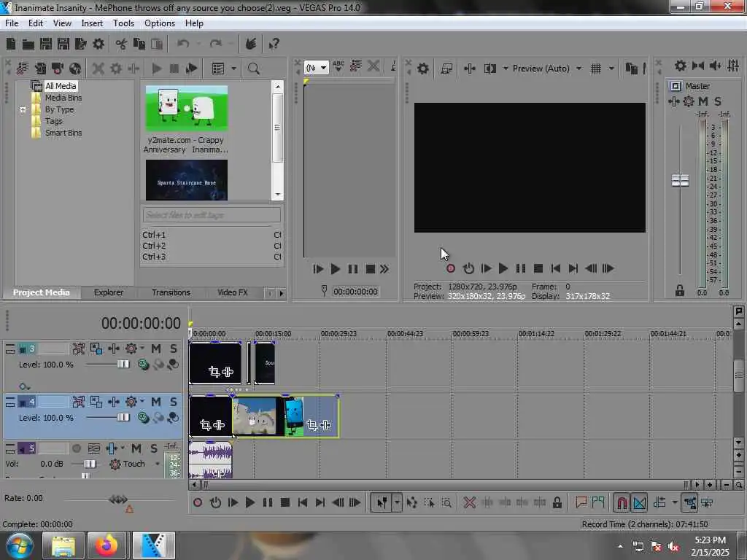This screenshot has height=560, width=747.
Task: Adjust track 5 Vol slider
Action: [90, 464]
